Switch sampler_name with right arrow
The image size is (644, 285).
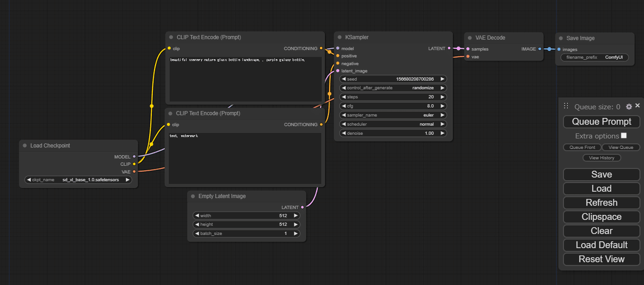(442, 115)
